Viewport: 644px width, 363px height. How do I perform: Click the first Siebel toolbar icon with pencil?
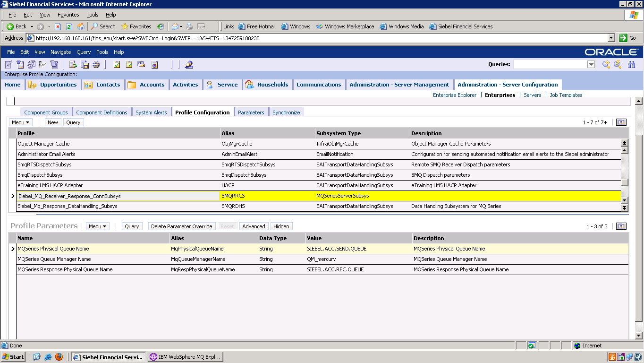tap(8, 65)
